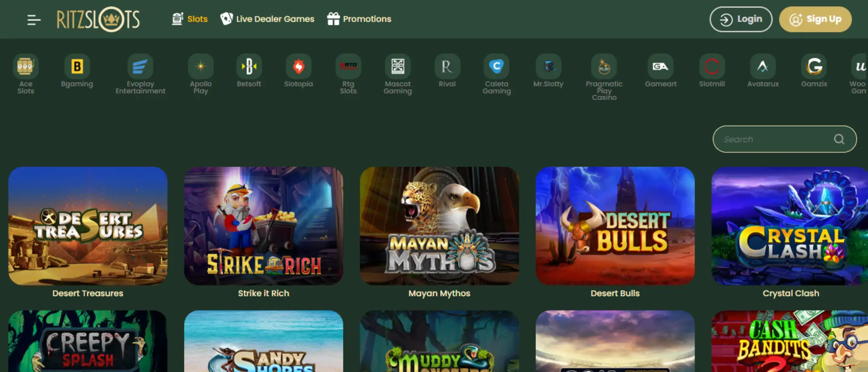The width and height of the screenshot is (868, 372).
Task: Choose the Evoplay Entertainment provider icon
Action: tap(140, 67)
